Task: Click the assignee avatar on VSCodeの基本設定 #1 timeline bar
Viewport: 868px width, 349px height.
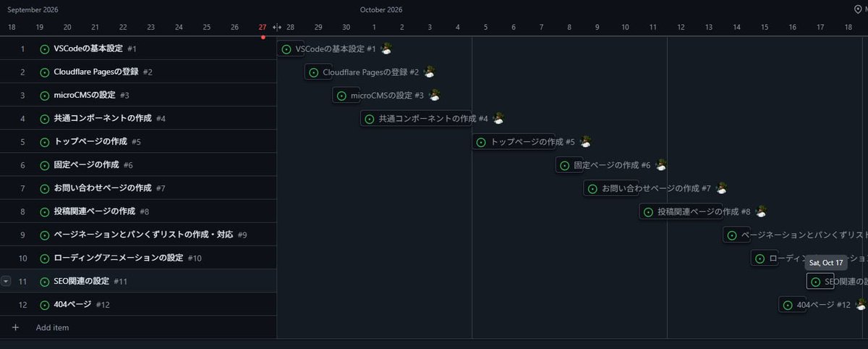Action: (x=386, y=49)
